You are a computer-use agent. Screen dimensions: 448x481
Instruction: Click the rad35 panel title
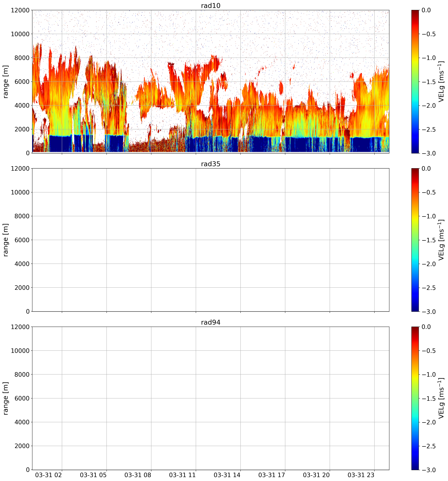[x=210, y=164]
